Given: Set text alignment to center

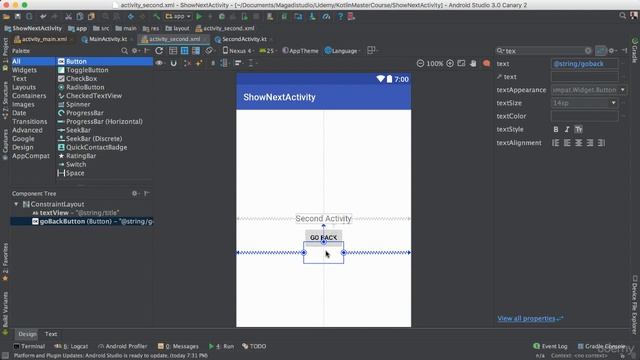Looking at the screenshot, I should 579,143.
